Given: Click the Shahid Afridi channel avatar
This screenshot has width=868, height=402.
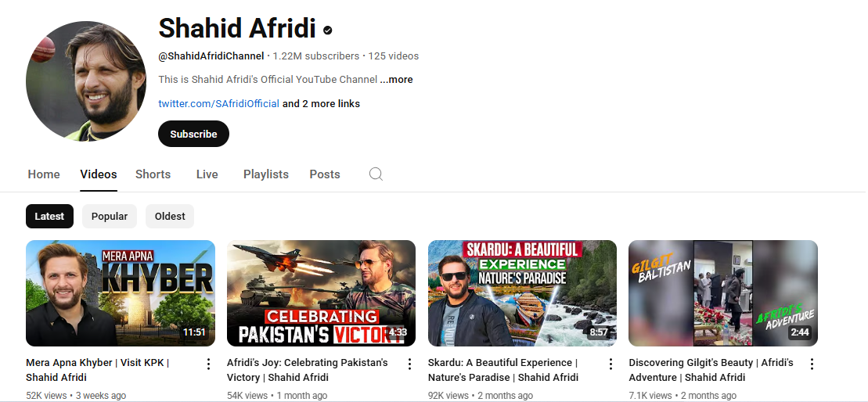Looking at the screenshot, I should (86, 81).
